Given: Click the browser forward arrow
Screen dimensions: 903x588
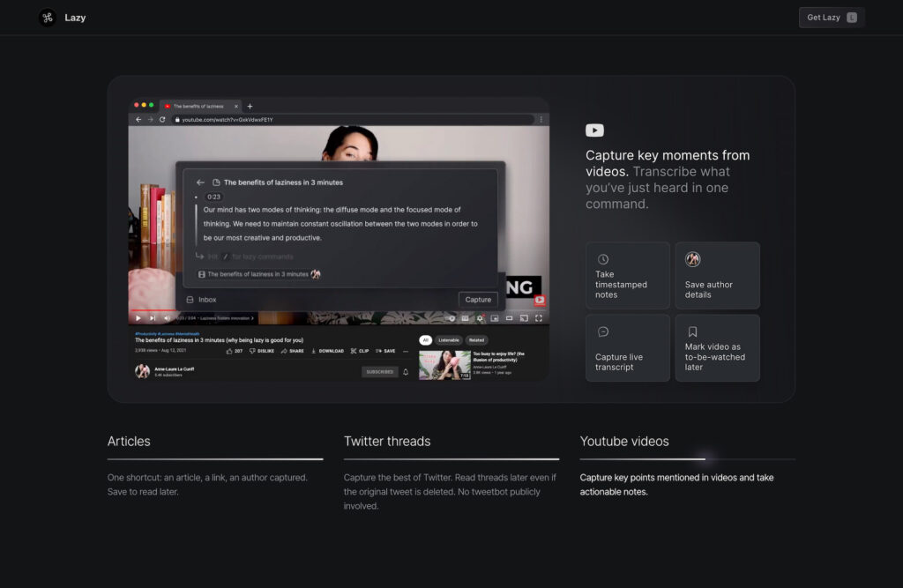Looking at the screenshot, I should (150, 120).
